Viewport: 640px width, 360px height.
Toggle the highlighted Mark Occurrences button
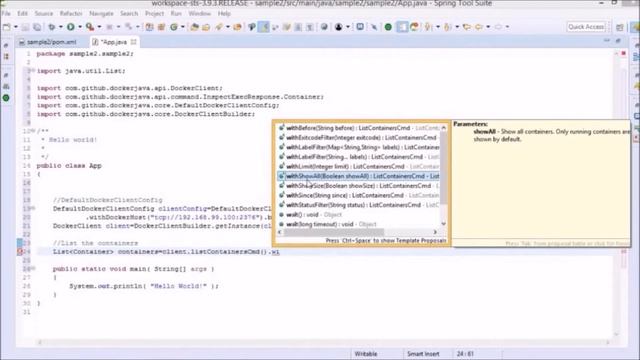pyautogui.click(x=264, y=27)
